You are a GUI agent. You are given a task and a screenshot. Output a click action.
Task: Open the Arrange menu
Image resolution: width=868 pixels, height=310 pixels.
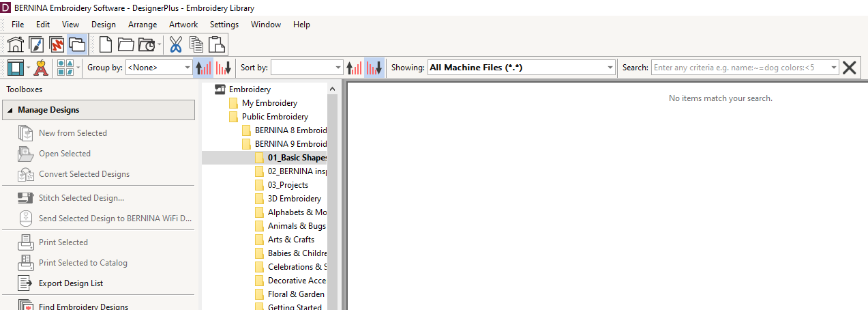(x=143, y=25)
